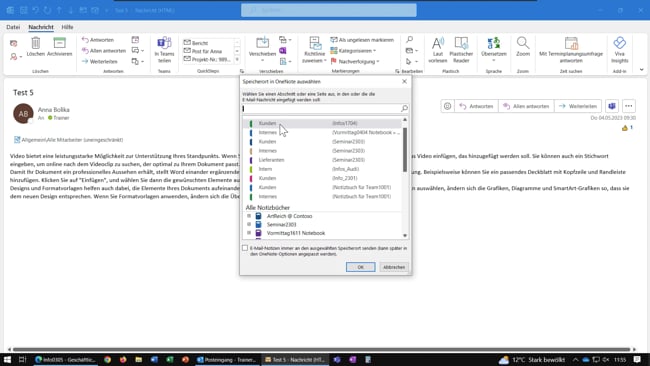Select Kunden section in Info_2301
650x366 pixels.
(322, 178)
